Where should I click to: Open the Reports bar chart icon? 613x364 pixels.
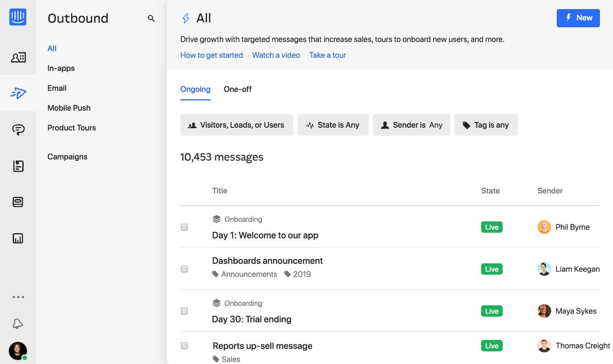(x=18, y=238)
